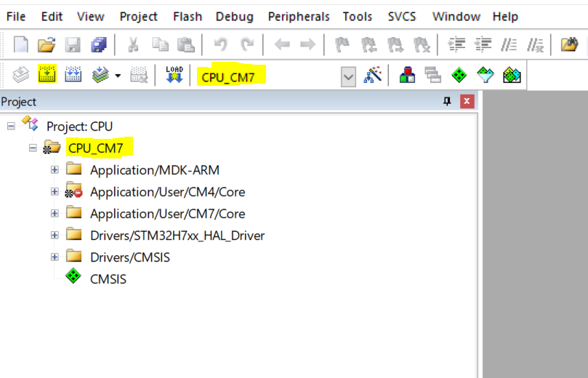Open the Flash menu
This screenshot has width=588, height=378.
(188, 17)
